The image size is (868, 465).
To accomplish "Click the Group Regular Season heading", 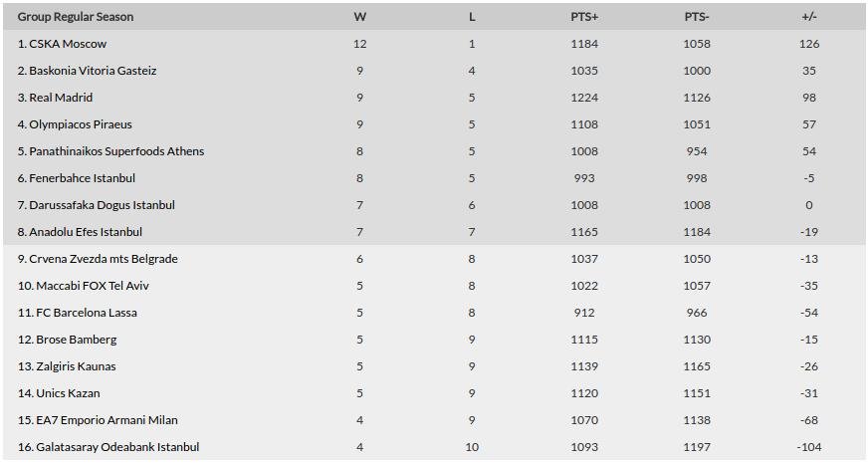I will tap(76, 17).
